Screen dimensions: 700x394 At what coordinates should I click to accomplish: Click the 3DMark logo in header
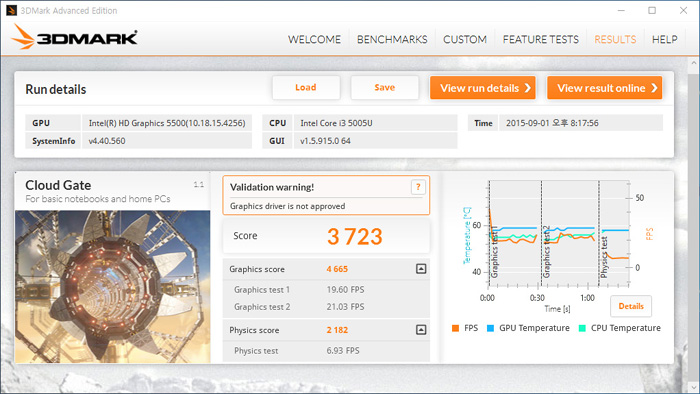75,37
